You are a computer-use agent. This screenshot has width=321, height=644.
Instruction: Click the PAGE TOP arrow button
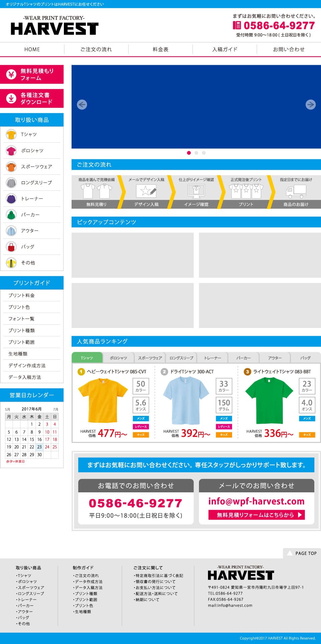(302, 553)
